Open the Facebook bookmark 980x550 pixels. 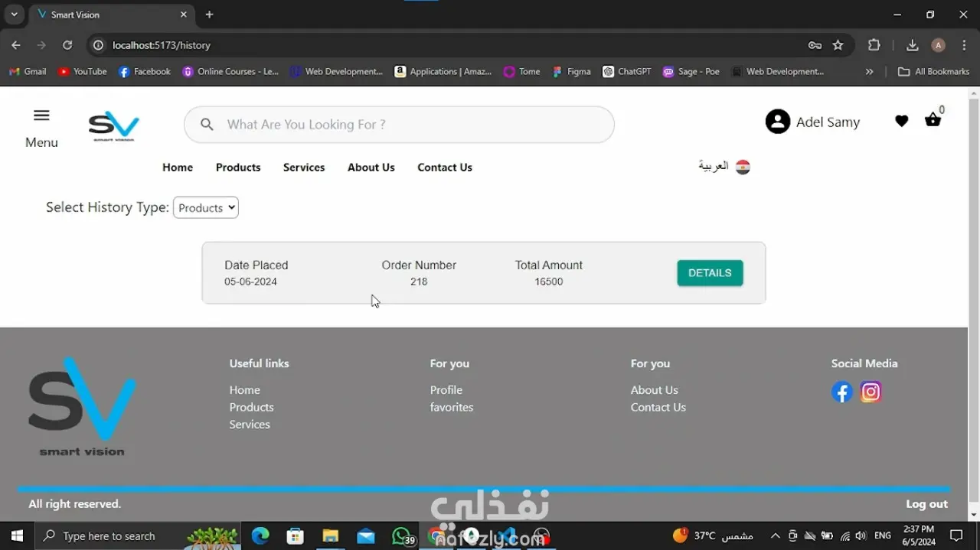click(145, 71)
